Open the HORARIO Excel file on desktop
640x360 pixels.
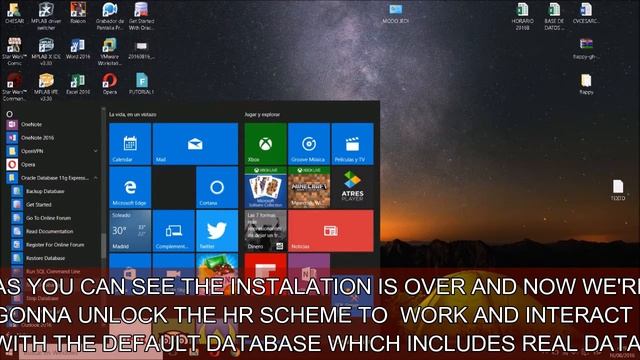522,16
